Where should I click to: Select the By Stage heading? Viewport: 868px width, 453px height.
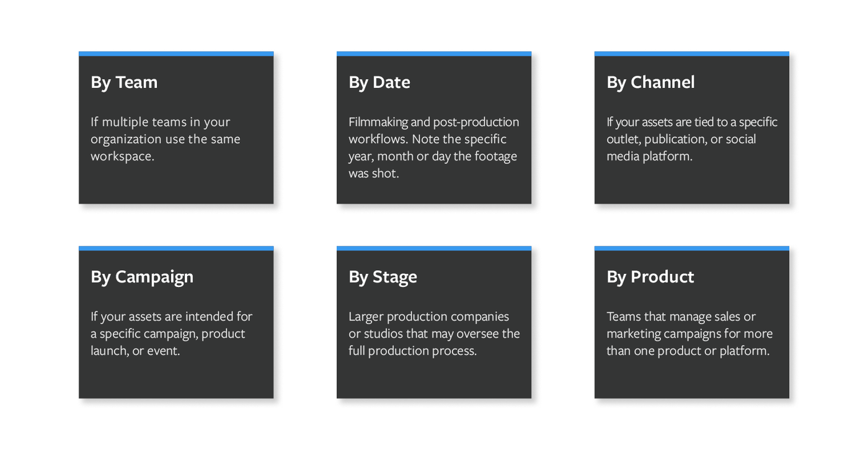pyautogui.click(x=383, y=277)
